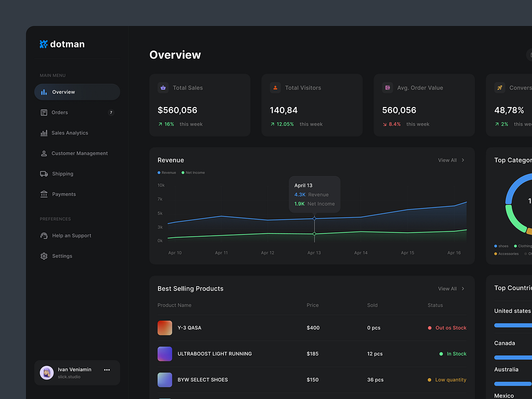The image size is (532, 399).
Task: Click the Total Sales bag icon
Action: [x=164, y=87]
